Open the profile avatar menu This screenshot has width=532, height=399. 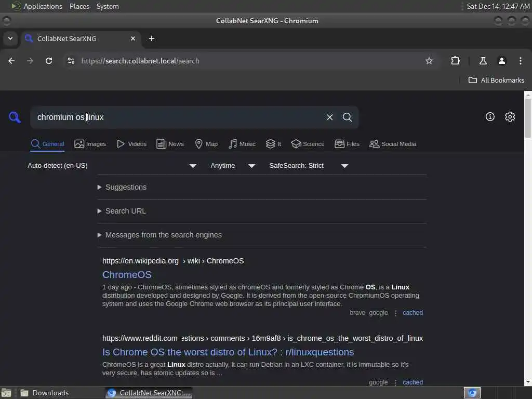click(x=502, y=61)
